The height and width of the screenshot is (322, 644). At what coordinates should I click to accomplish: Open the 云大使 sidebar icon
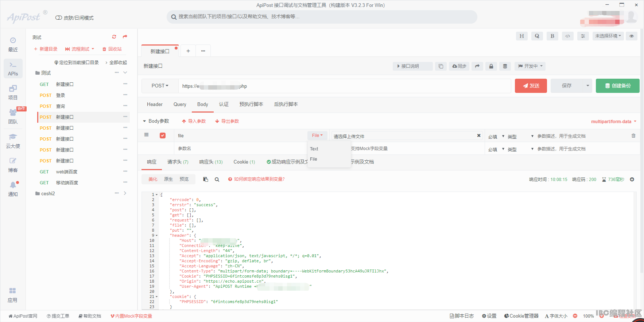(13, 141)
